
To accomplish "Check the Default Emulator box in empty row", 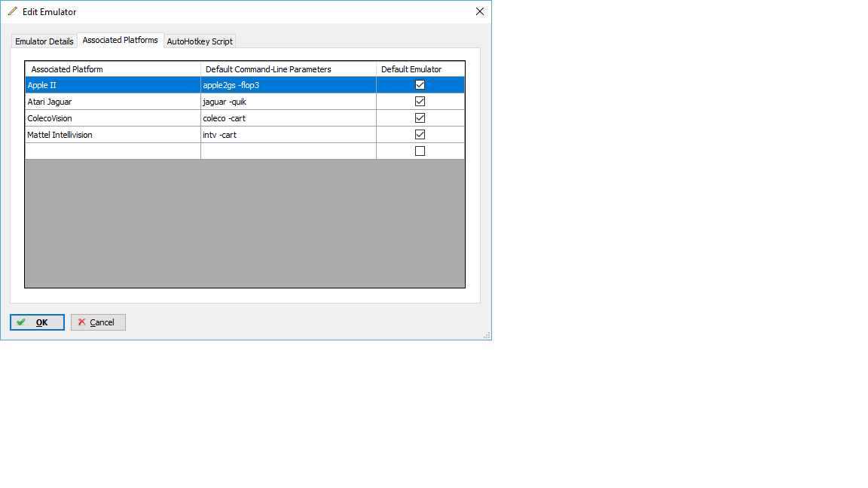I will click(x=420, y=151).
